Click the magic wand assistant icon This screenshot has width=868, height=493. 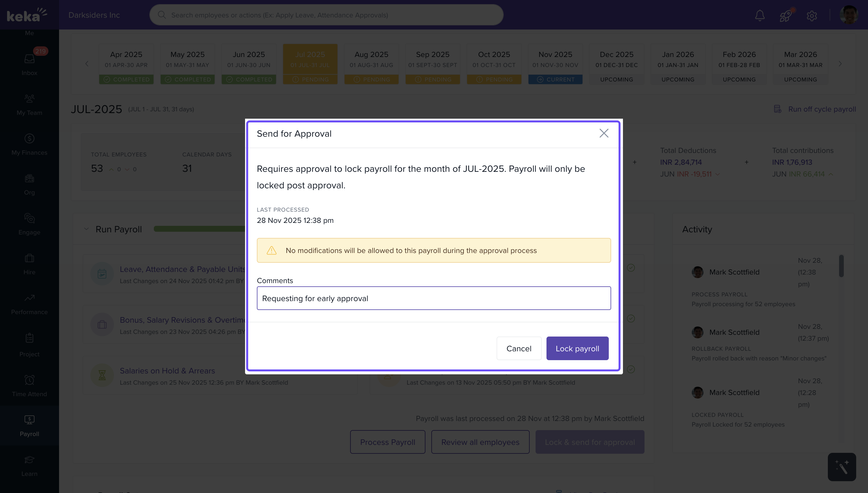(842, 467)
